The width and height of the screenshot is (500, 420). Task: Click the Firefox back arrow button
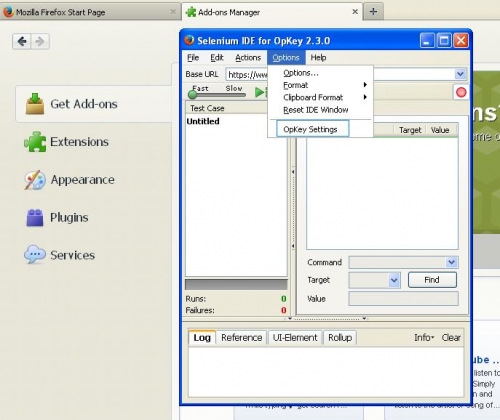22,41
